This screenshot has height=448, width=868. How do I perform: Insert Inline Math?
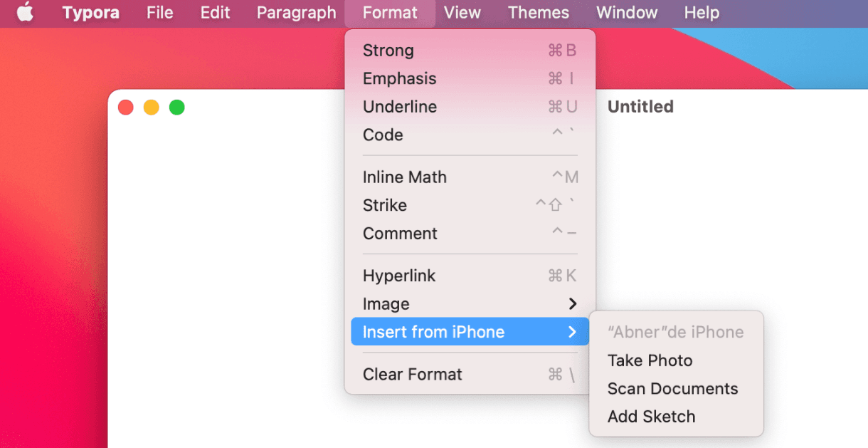click(x=404, y=177)
